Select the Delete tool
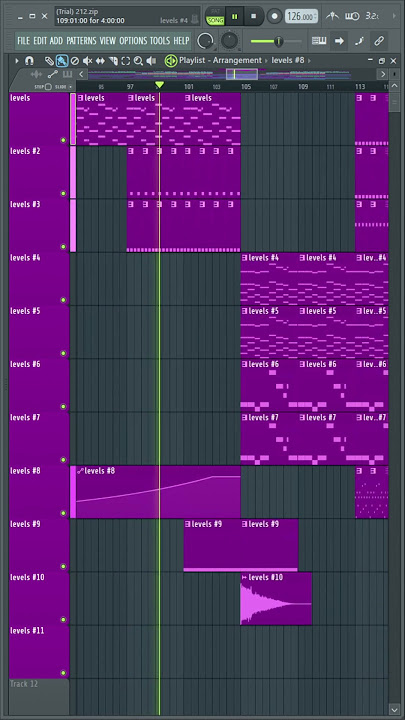The height and width of the screenshot is (720, 405). click(x=74, y=61)
